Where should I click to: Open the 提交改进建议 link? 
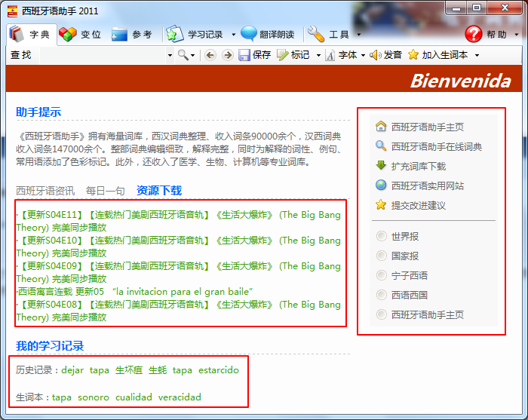pos(418,205)
